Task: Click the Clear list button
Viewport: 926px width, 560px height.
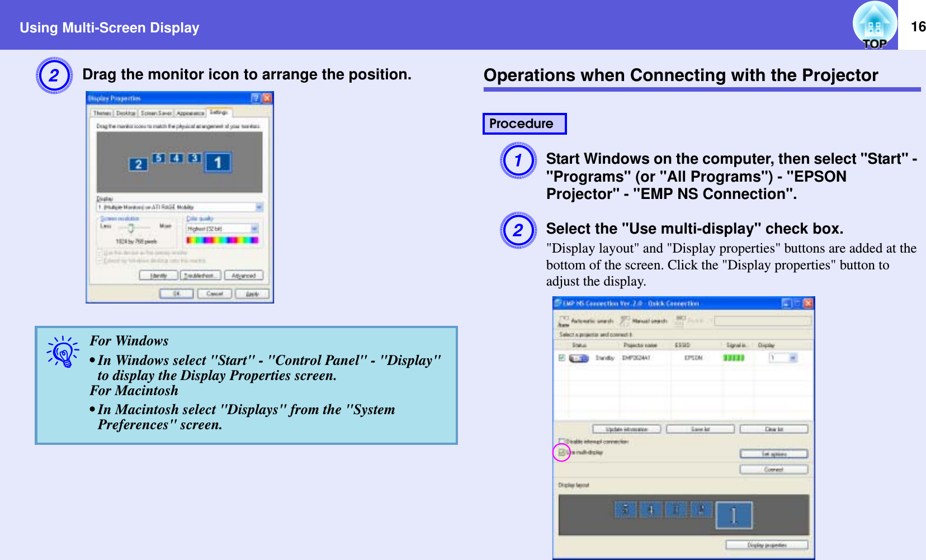Action: tap(774, 429)
